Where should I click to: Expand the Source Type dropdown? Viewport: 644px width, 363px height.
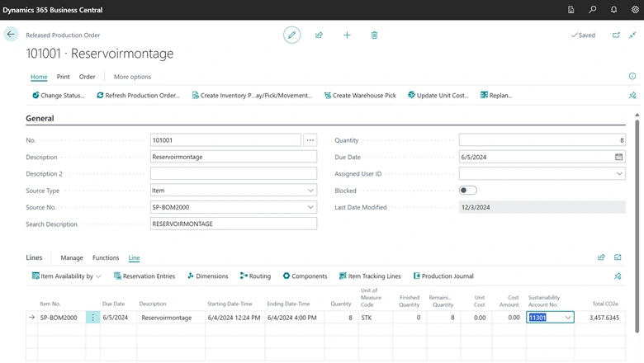click(310, 191)
